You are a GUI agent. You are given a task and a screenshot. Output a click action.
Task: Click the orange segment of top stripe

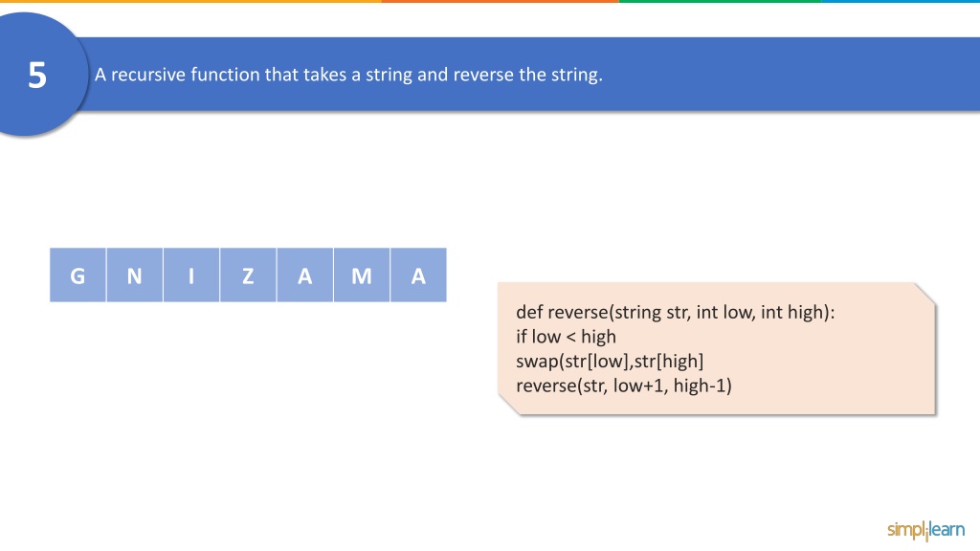click(500, 1)
